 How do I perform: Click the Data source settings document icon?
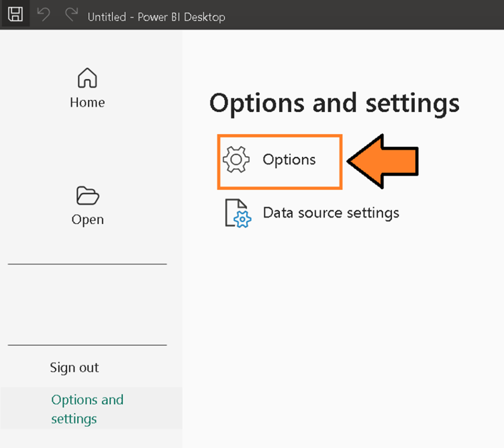238,213
